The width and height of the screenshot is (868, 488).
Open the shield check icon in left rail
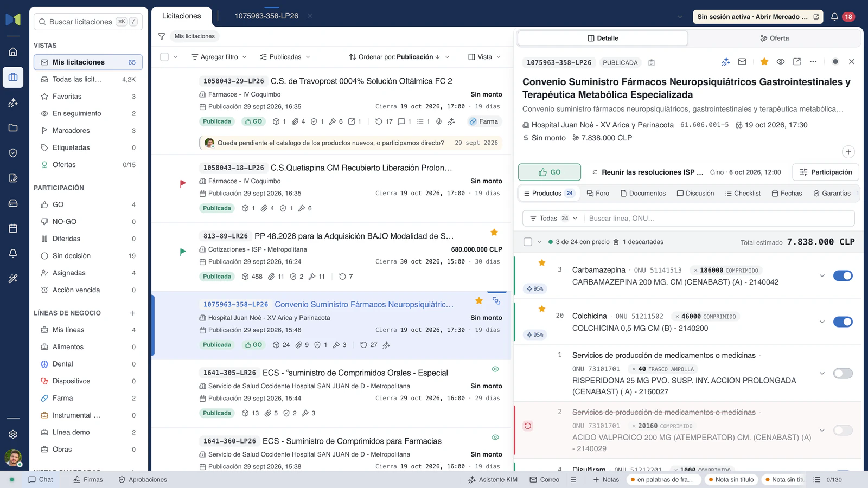pyautogui.click(x=13, y=153)
